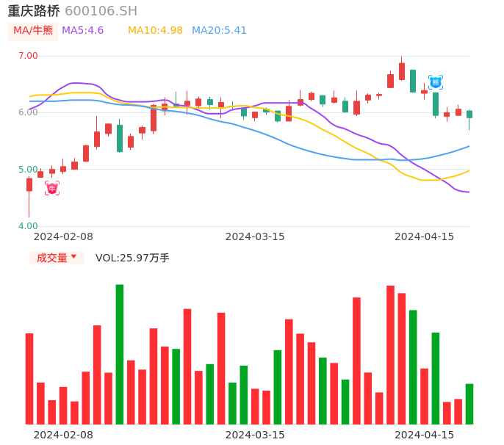Click the stock name 重庆路桥
This screenshot has height=445, width=504.
(34, 11)
